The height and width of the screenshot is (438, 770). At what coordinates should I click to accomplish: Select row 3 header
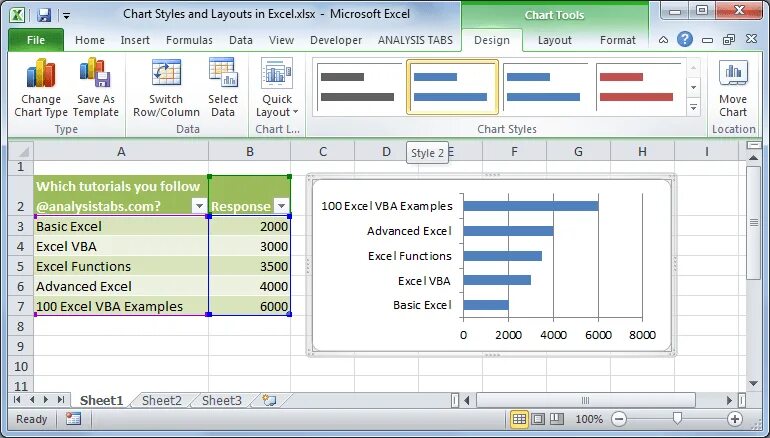21,226
